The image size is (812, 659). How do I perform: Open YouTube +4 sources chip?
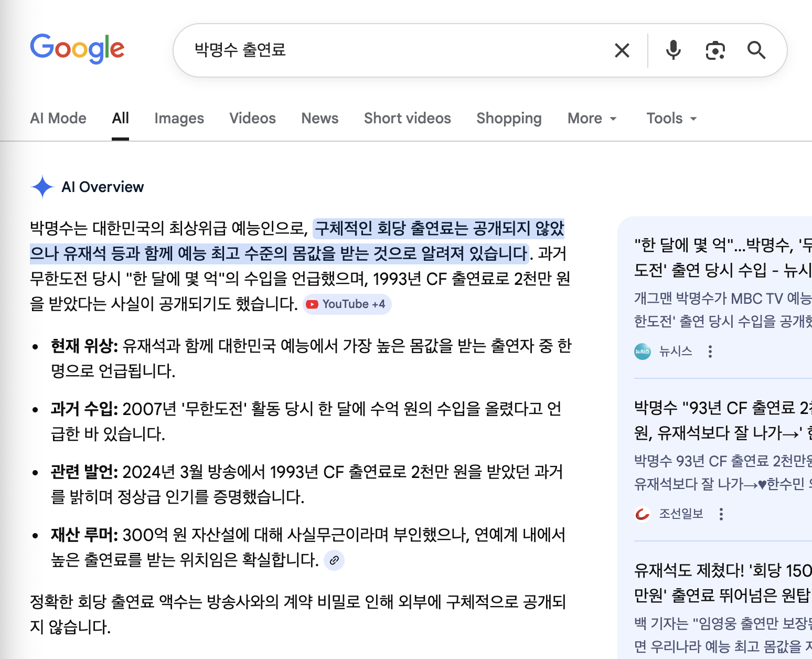(x=347, y=304)
